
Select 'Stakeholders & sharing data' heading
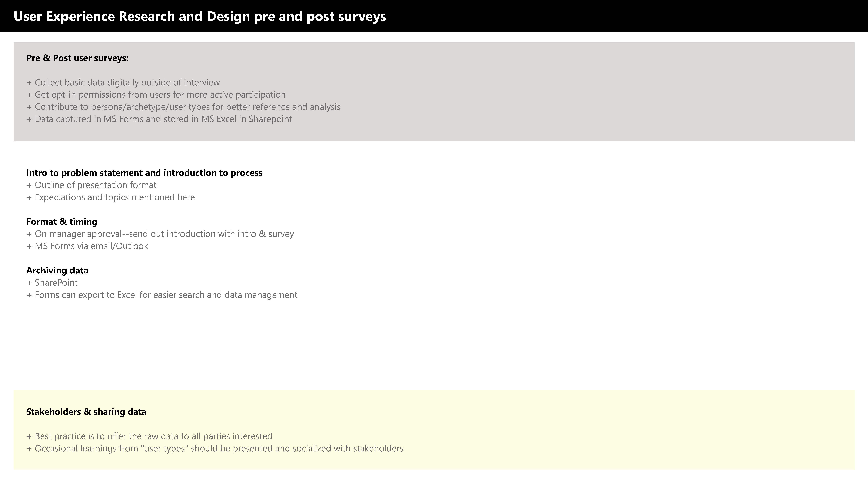(x=86, y=412)
